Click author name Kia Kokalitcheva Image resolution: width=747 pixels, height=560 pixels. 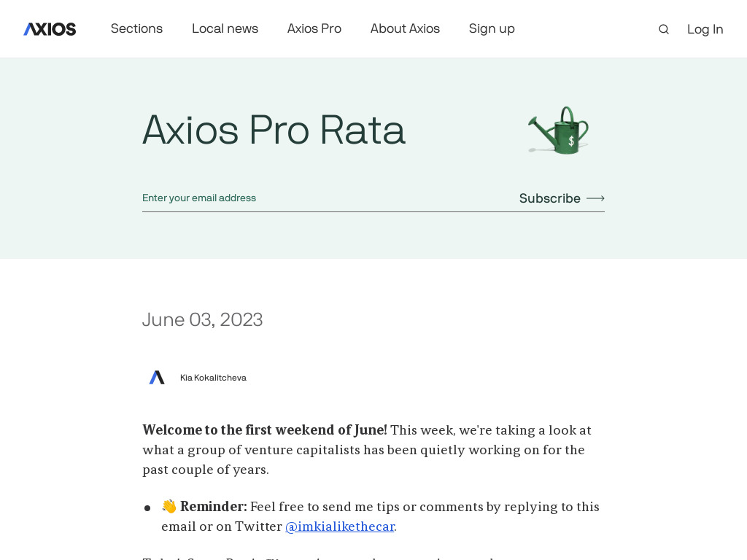click(x=213, y=378)
